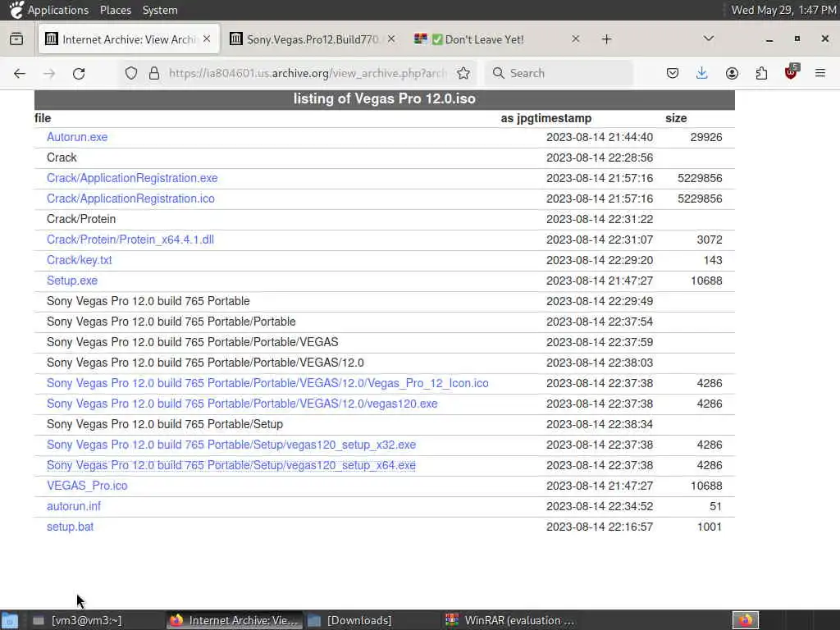The width and height of the screenshot is (840, 630).
Task: Click the 'as jpgtimestamp' column header
Action: pyautogui.click(x=546, y=118)
